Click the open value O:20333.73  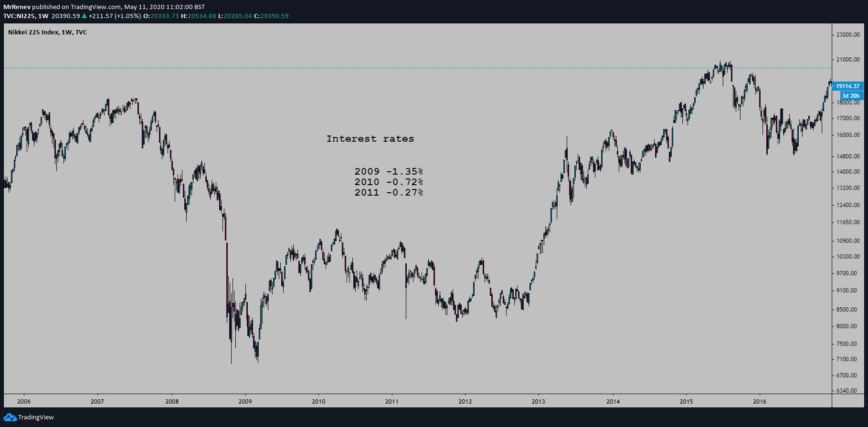click(161, 16)
